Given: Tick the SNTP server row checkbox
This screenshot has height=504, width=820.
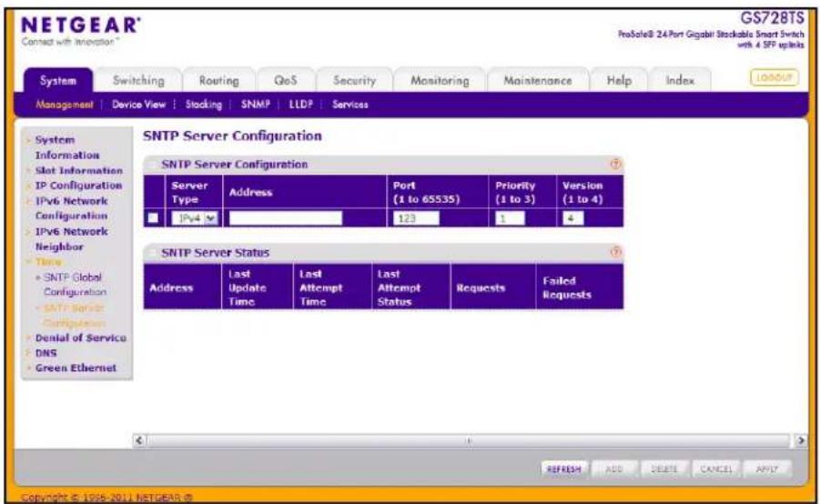Looking at the screenshot, I should tap(153, 218).
